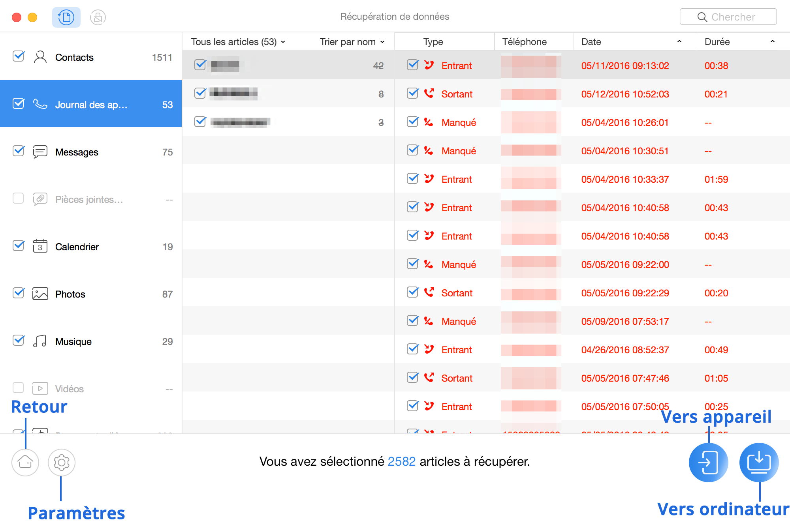Click the recover to device button
Image resolution: width=790 pixels, height=532 pixels.
[x=708, y=462]
